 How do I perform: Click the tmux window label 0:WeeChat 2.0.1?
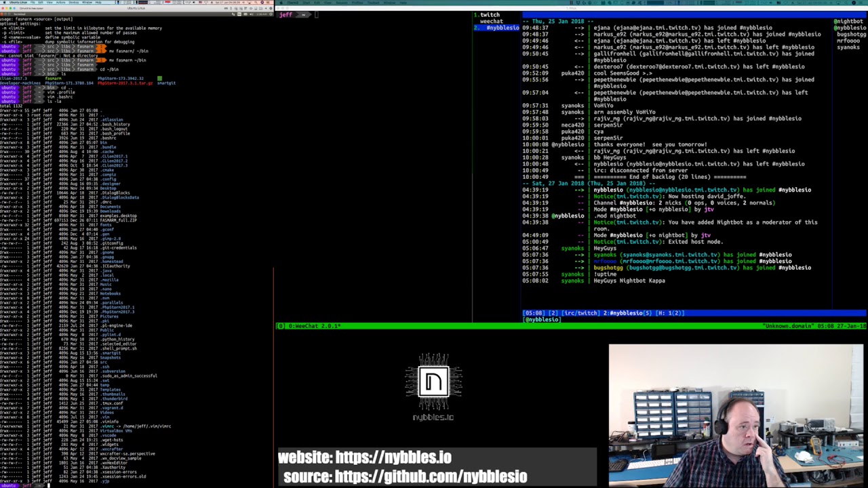coord(314,326)
